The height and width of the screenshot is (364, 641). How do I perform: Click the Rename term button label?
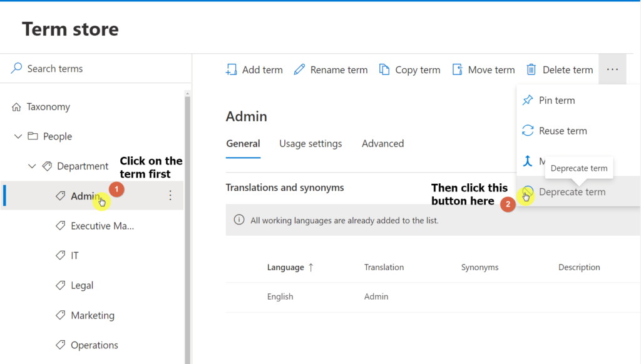click(339, 70)
